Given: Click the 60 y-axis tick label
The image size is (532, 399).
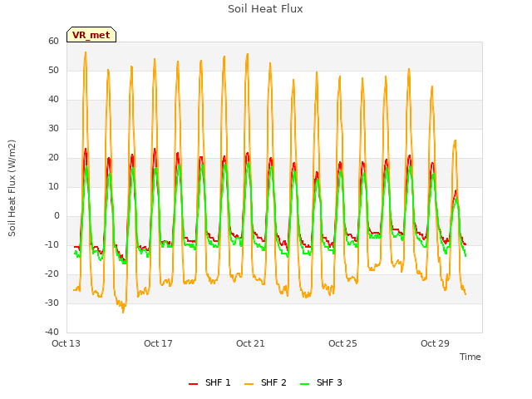Looking at the screenshot, I should 53,41.
